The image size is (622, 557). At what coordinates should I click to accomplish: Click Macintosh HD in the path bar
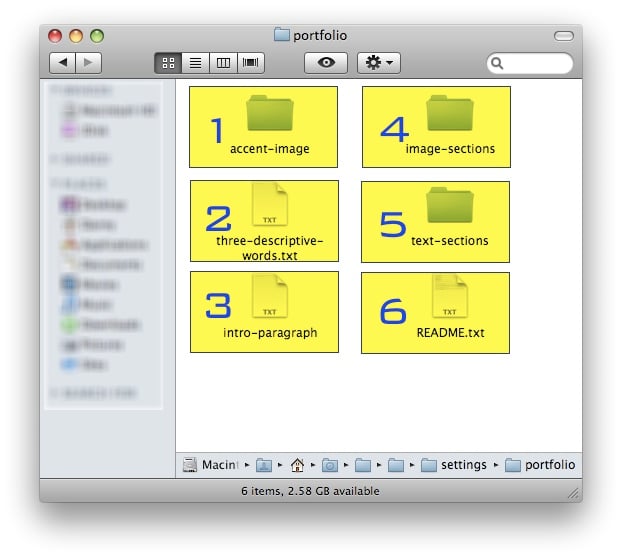[211, 465]
